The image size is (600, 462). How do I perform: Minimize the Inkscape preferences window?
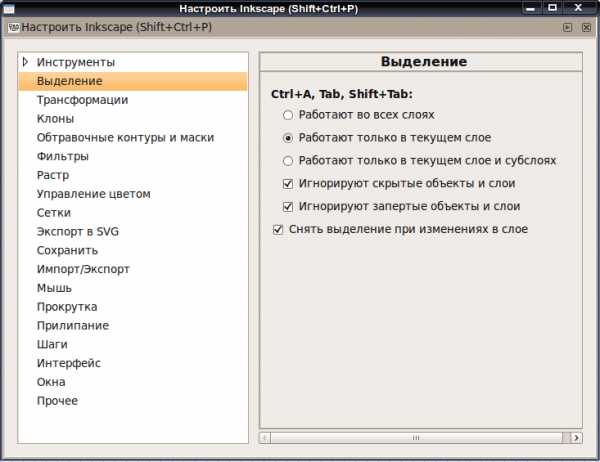530,8
